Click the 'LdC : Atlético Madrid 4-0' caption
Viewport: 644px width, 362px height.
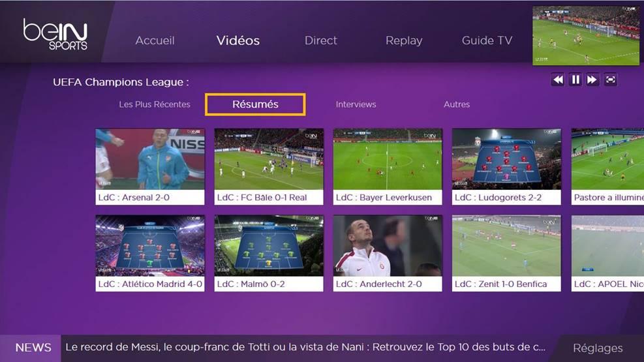[x=150, y=284]
